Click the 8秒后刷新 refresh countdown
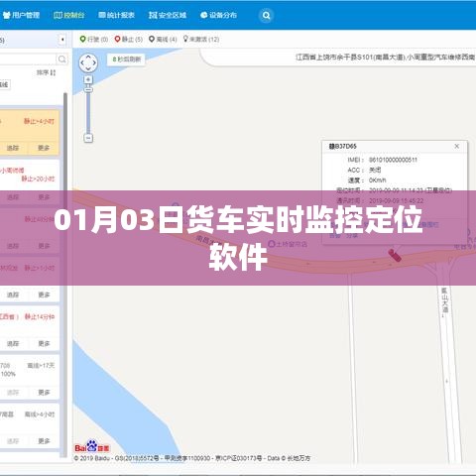This screenshot has width=476, height=476. tap(126, 59)
